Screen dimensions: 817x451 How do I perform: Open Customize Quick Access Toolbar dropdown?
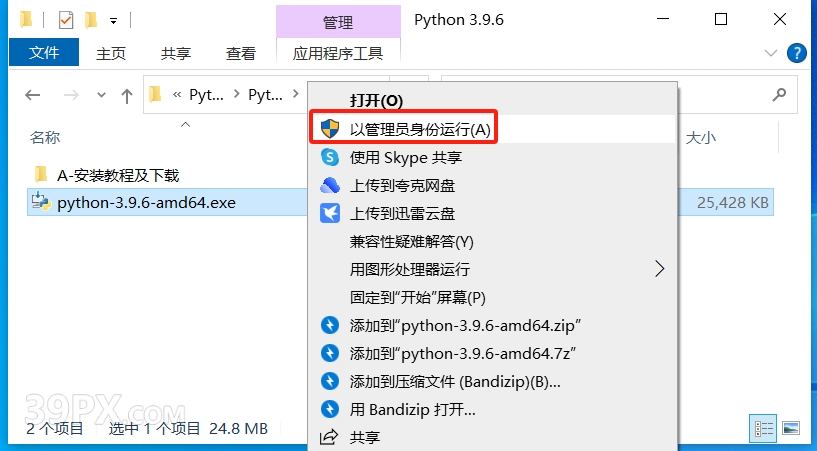(113, 21)
